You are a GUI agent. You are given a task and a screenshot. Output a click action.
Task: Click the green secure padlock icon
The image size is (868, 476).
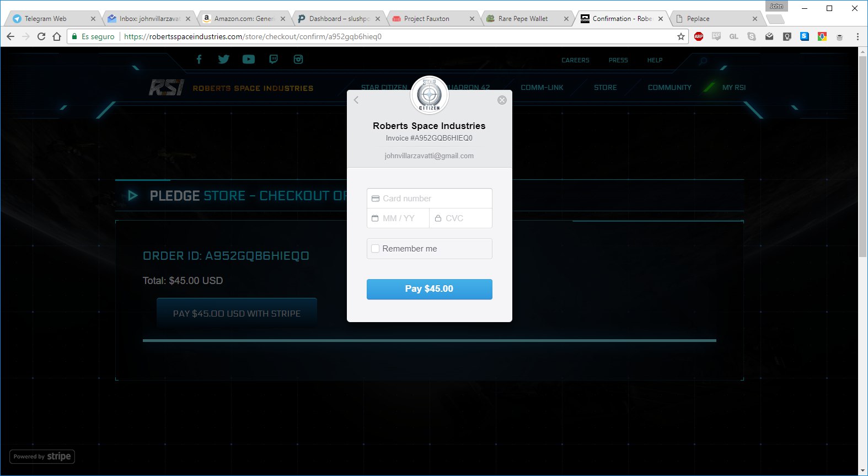(74, 36)
